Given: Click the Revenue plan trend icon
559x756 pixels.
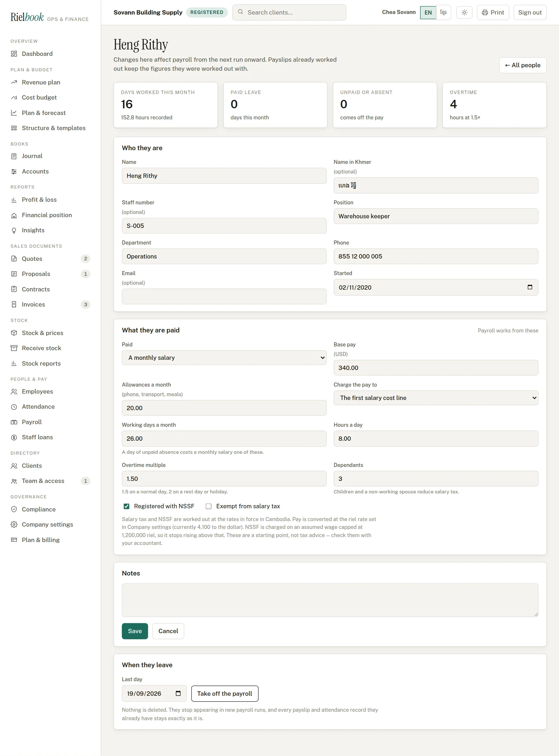Looking at the screenshot, I should [x=14, y=82].
